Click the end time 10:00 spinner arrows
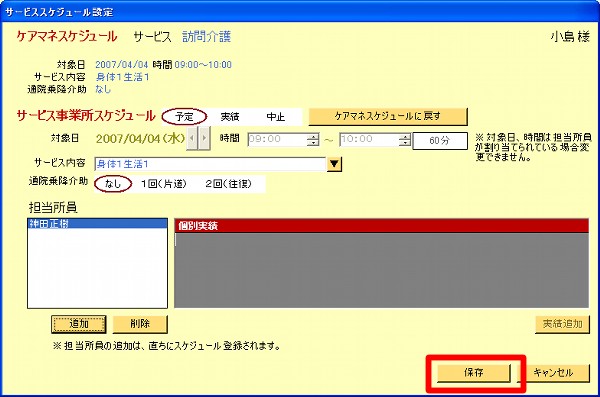600x397 pixels. [x=405, y=140]
